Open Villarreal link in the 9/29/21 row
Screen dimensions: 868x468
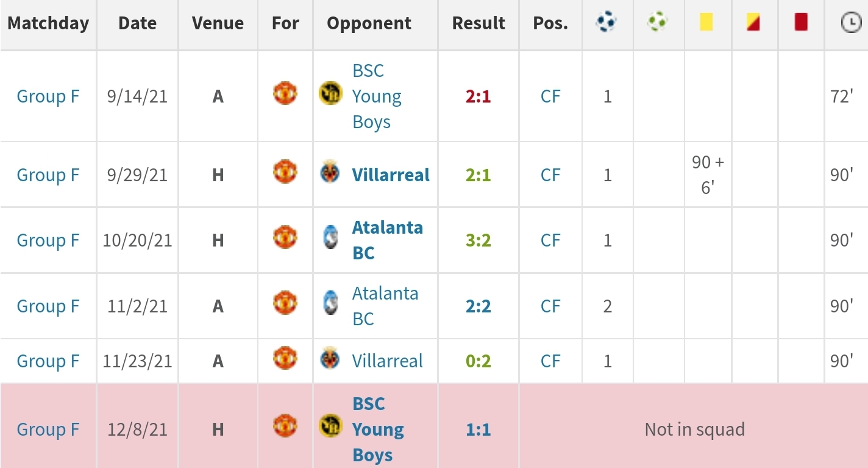pos(391,175)
